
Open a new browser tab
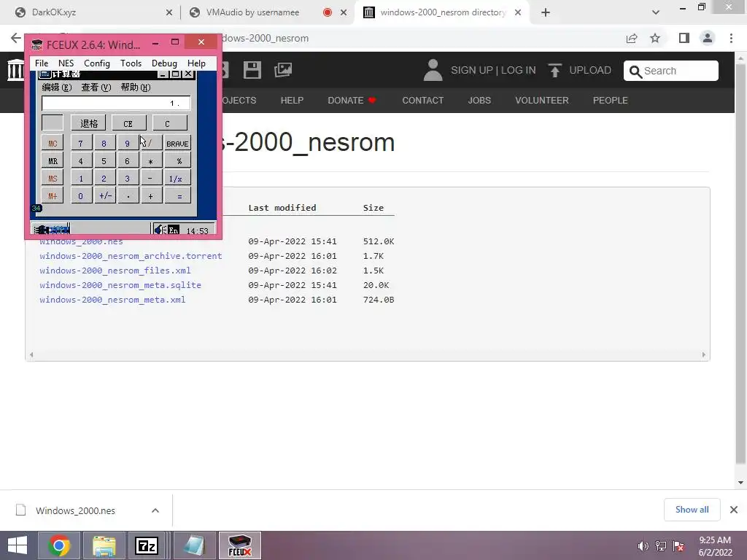tap(546, 12)
